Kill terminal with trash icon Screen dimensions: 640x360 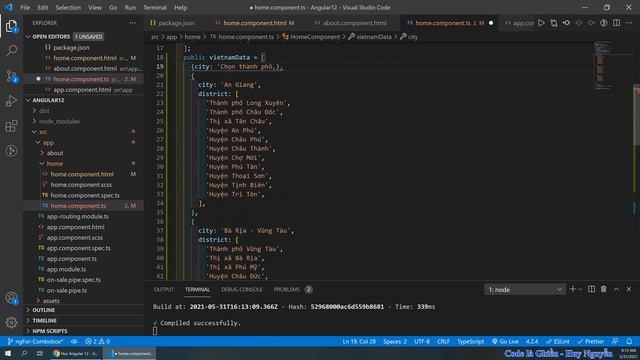pyautogui.click(x=604, y=289)
